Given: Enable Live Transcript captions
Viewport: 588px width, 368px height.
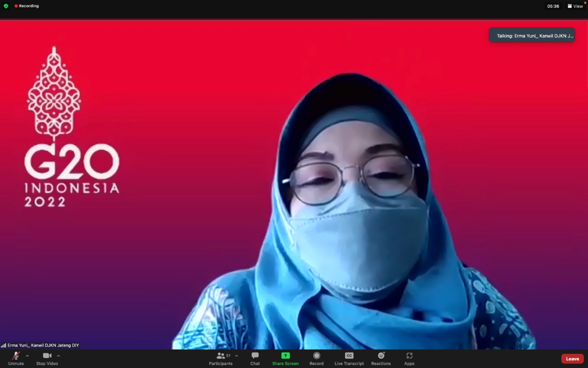Looking at the screenshot, I should click(x=349, y=358).
